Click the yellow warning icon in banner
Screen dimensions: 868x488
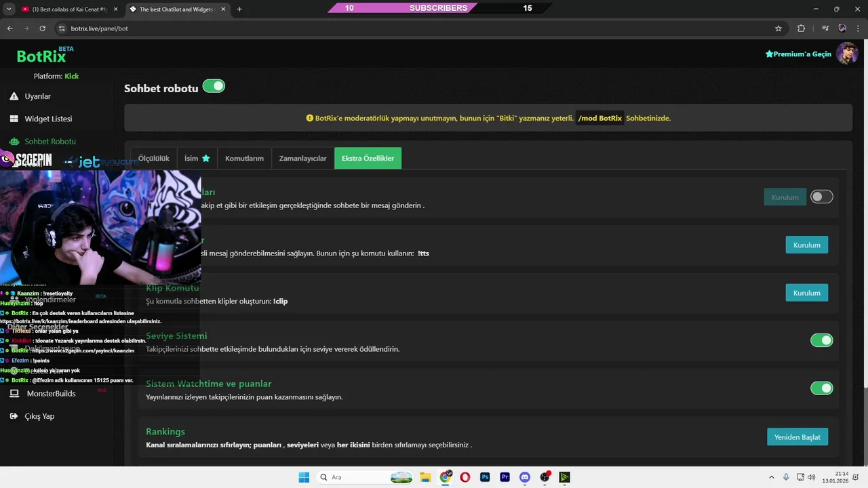click(309, 118)
